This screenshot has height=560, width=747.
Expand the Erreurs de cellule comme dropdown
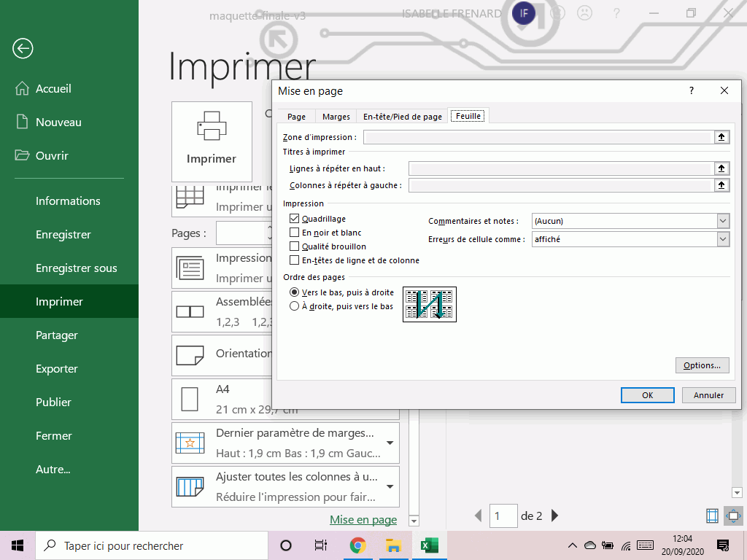(x=723, y=239)
